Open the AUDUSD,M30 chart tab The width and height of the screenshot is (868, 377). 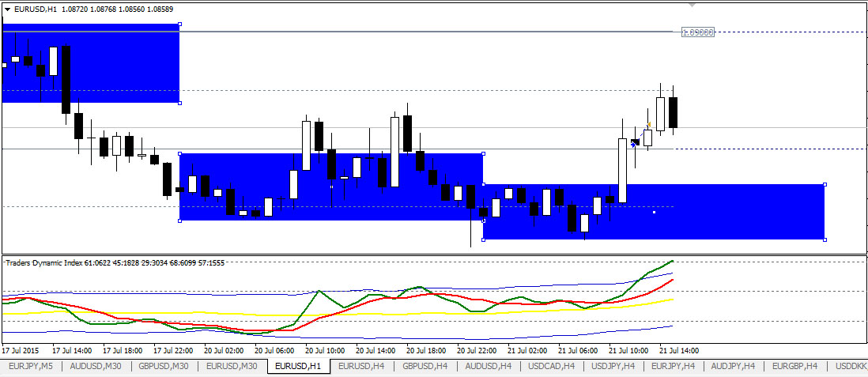[x=96, y=367]
